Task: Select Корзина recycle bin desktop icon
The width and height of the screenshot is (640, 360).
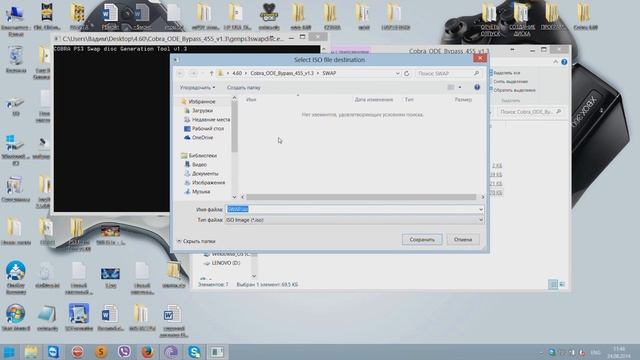Action: point(16,60)
